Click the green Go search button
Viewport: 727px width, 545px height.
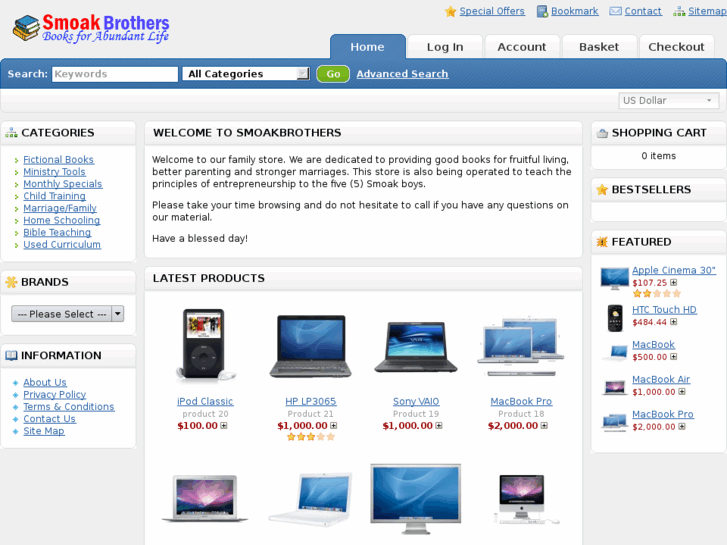[x=333, y=74]
